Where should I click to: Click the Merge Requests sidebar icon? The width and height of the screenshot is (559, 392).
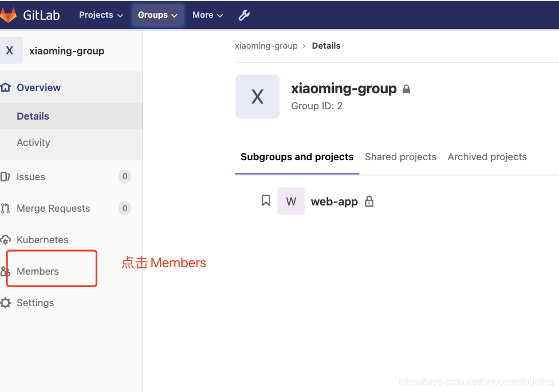[x=5, y=208]
